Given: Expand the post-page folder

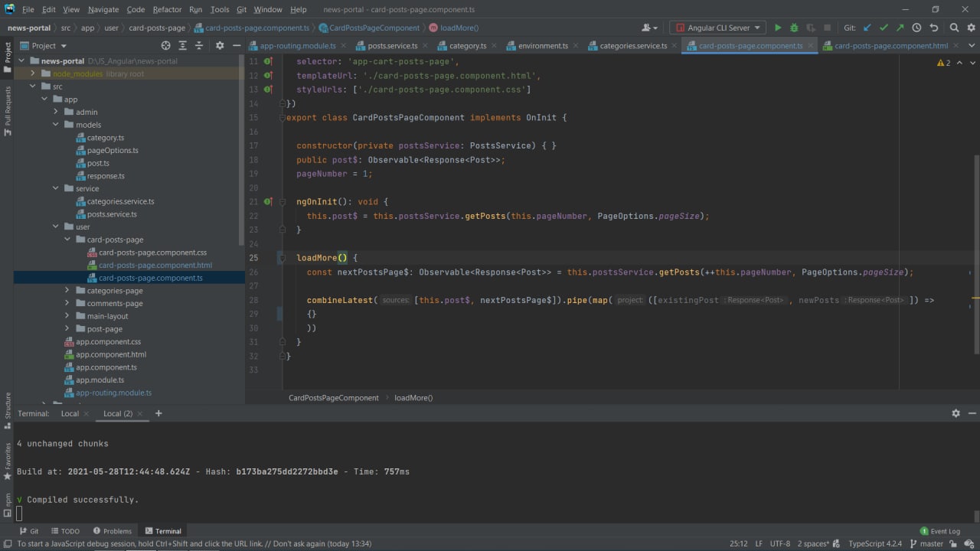Looking at the screenshot, I should [67, 329].
